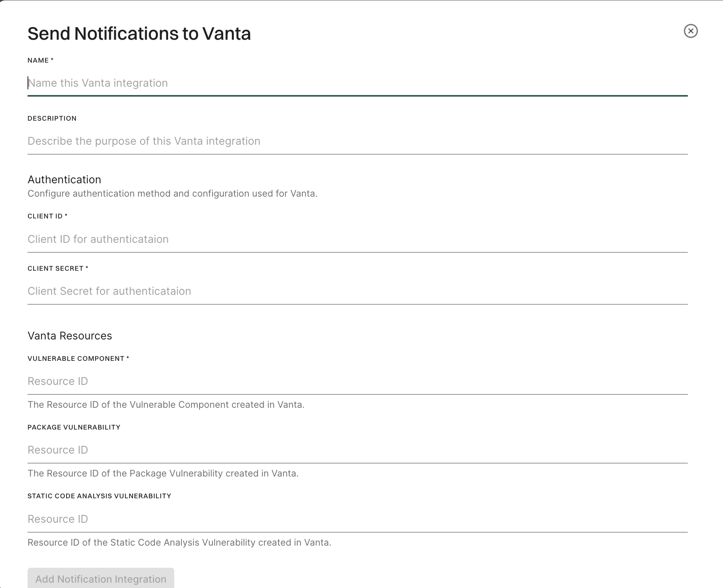The image size is (723, 588).
Task: Select the VULNERABLE COMPONENT label
Action: pyautogui.click(x=78, y=359)
